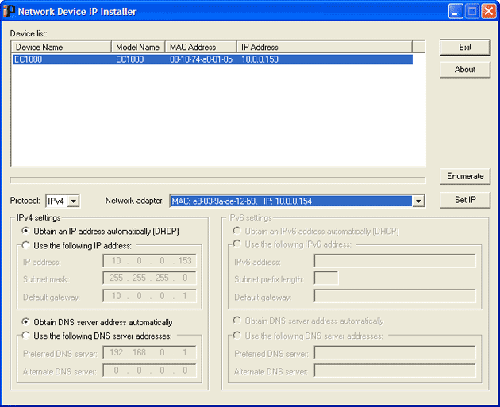
Task: Click the Exit button
Action: (x=465, y=47)
